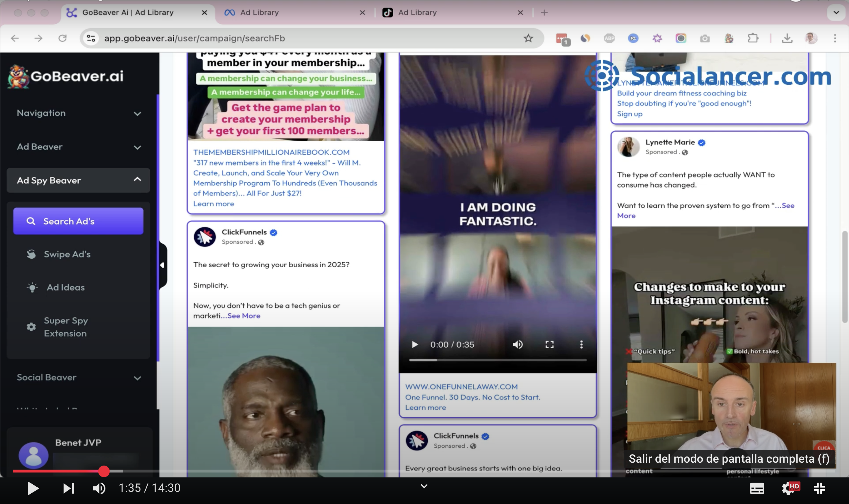This screenshot has height=504, width=849.
Task: Click the browser forward arrow
Action: click(38, 38)
